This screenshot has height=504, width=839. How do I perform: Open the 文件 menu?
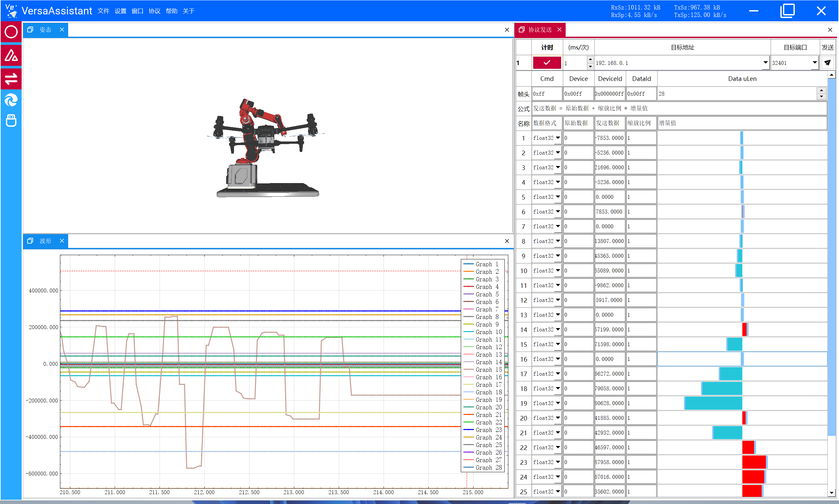point(103,11)
